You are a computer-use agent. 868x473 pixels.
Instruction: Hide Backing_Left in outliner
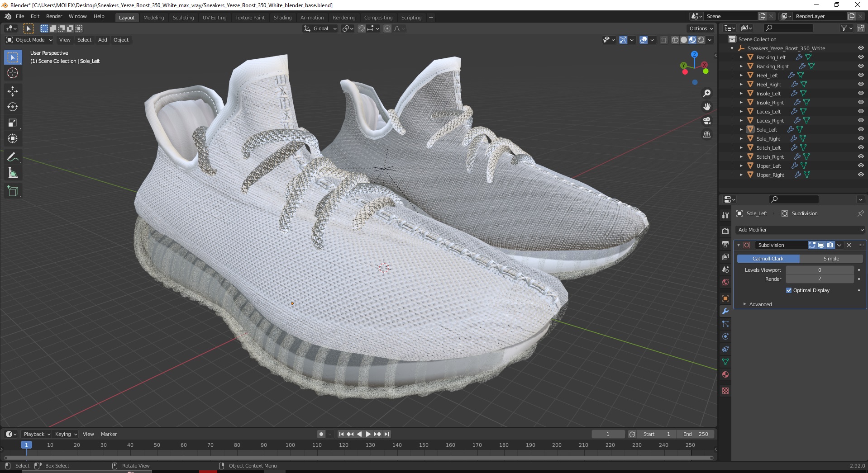tap(861, 57)
